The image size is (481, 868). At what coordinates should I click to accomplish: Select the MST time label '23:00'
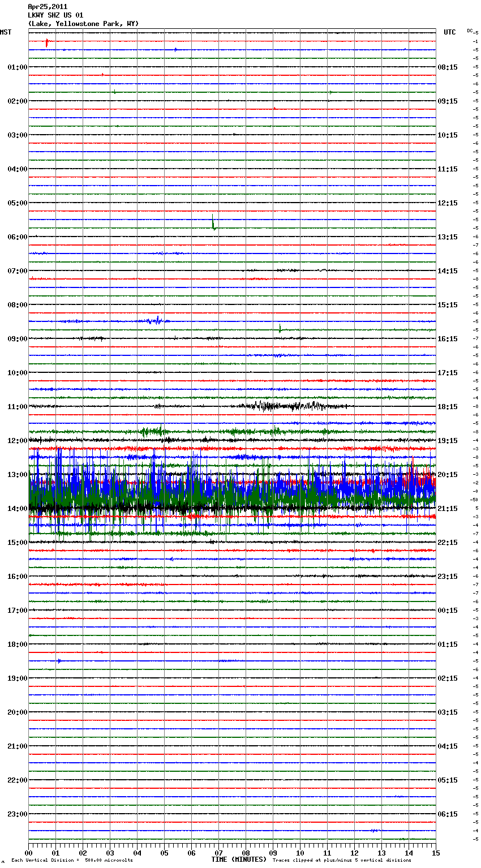click(x=18, y=814)
